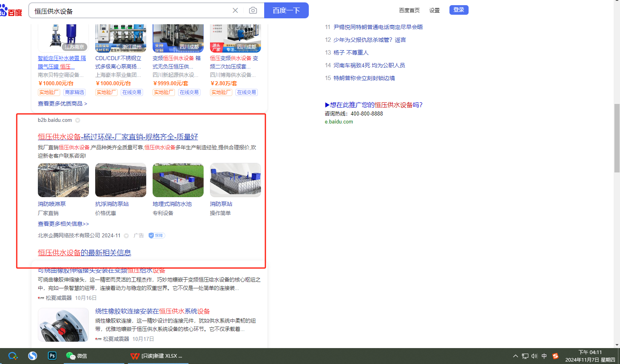This screenshot has height=364, width=620.
Task: Open 想在此推广您的恒压供水设备吗 promotion link
Action: [374, 105]
